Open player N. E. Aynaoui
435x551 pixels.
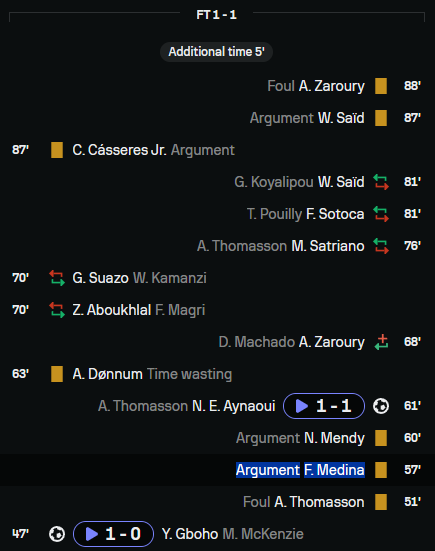click(234, 406)
